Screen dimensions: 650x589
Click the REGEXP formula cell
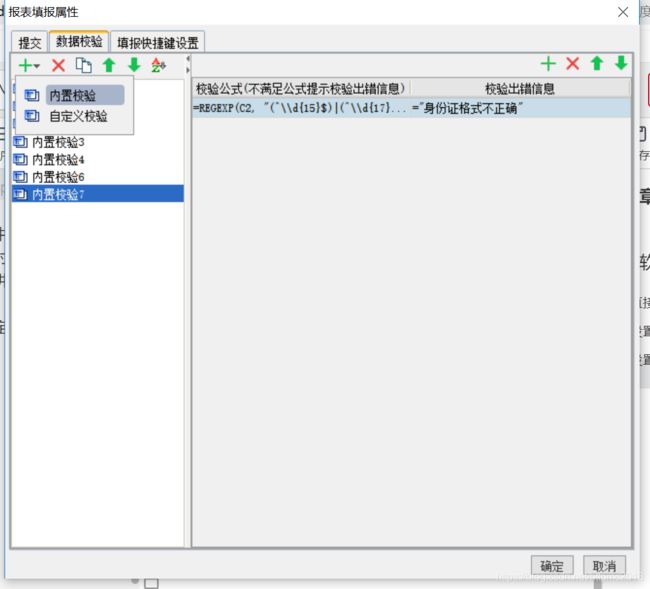(301, 108)
